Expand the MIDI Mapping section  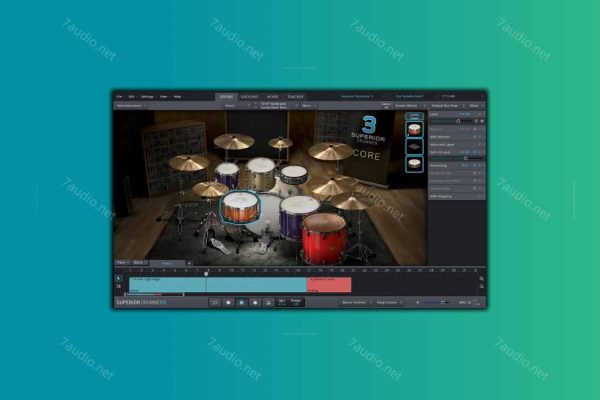[457, 196]
